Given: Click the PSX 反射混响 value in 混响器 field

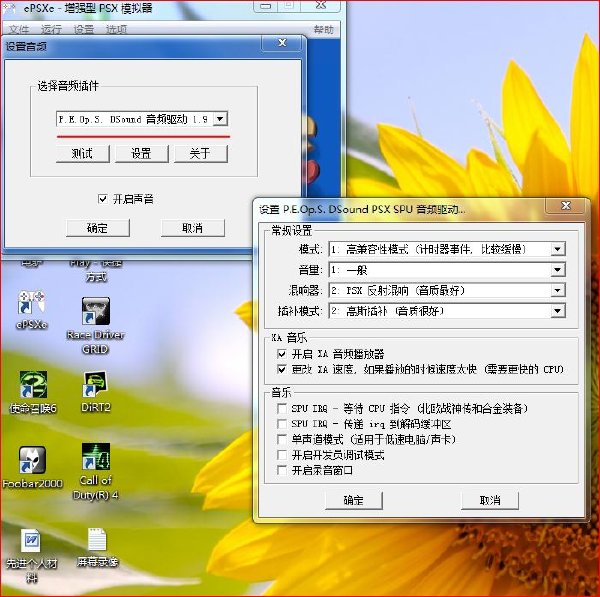Looking at the screenshot, I should [x=377, y=290].
